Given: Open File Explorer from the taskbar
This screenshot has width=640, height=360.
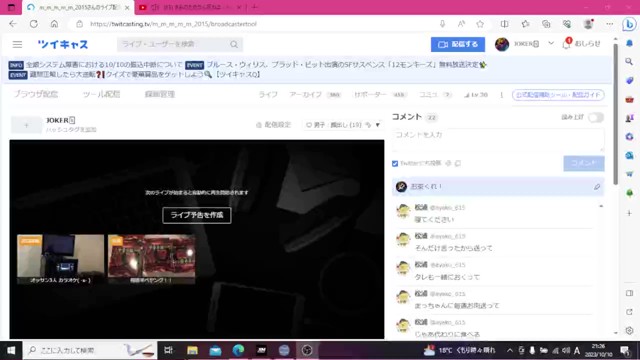Looking at the screenshot, I should 192,350.
